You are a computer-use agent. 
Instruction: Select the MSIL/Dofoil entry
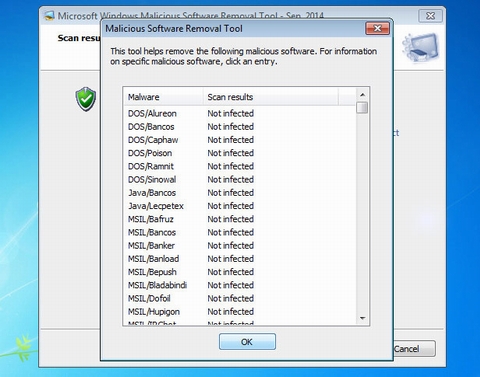[x=149, y=298]
